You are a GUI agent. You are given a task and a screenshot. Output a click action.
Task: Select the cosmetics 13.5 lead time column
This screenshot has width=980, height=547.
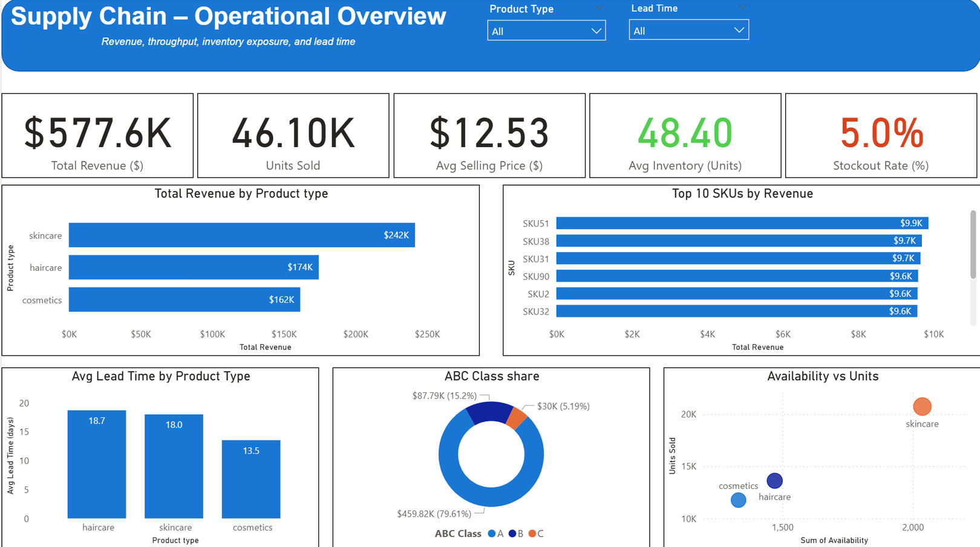coord(251,479)
